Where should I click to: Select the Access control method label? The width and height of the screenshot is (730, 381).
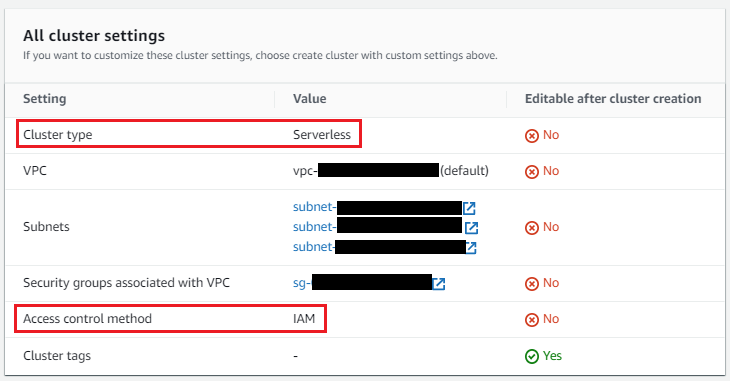[x=88, y=319]
